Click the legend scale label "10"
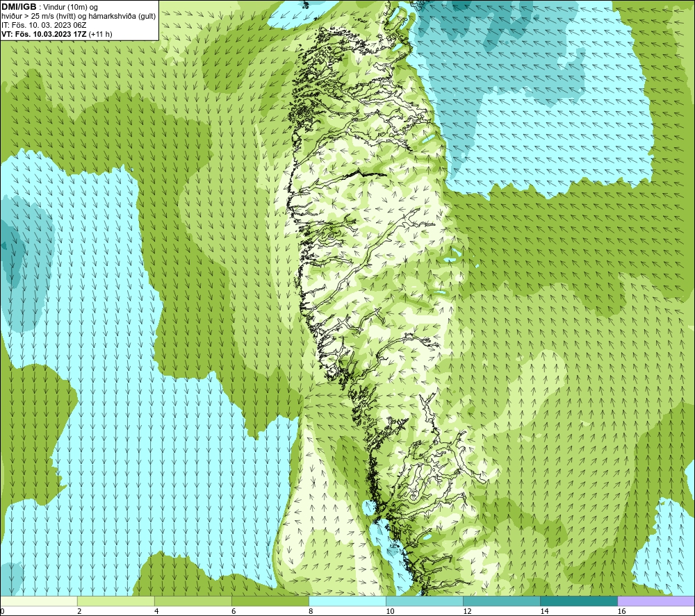695x616 pixels. pos(390,612)
